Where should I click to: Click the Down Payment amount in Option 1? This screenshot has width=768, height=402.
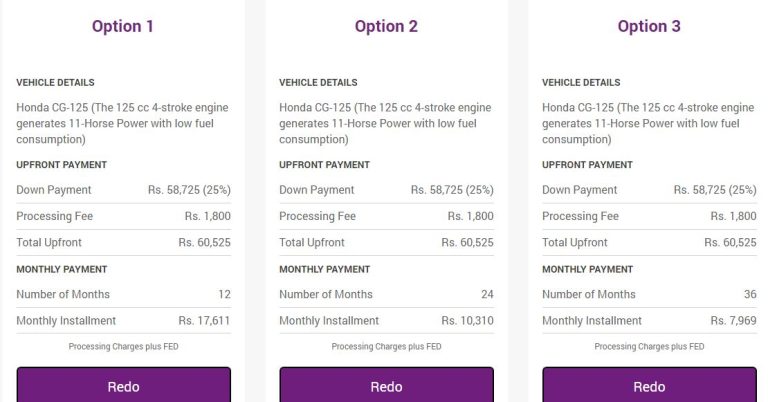(189, 190)
